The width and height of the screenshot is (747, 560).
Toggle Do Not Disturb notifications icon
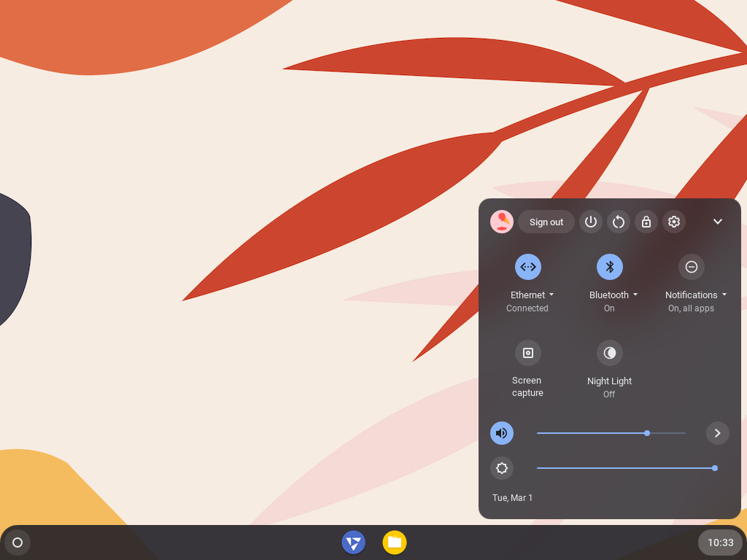(x=692, y=267)
